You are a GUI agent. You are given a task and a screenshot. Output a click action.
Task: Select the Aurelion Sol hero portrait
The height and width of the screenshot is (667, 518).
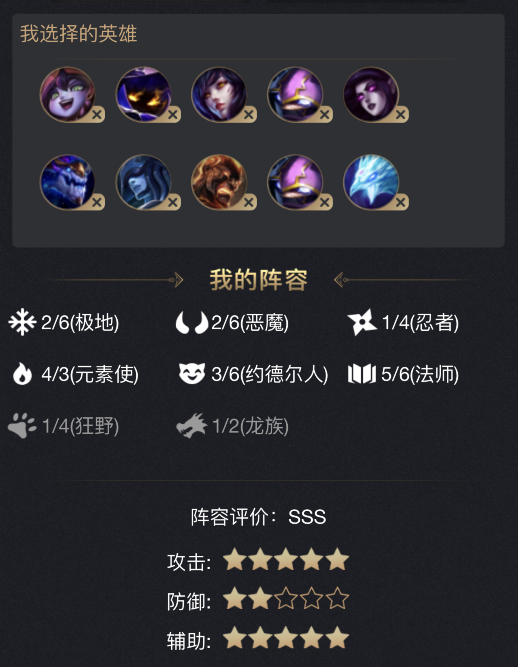pyautogui.click(x=67, y=182)
